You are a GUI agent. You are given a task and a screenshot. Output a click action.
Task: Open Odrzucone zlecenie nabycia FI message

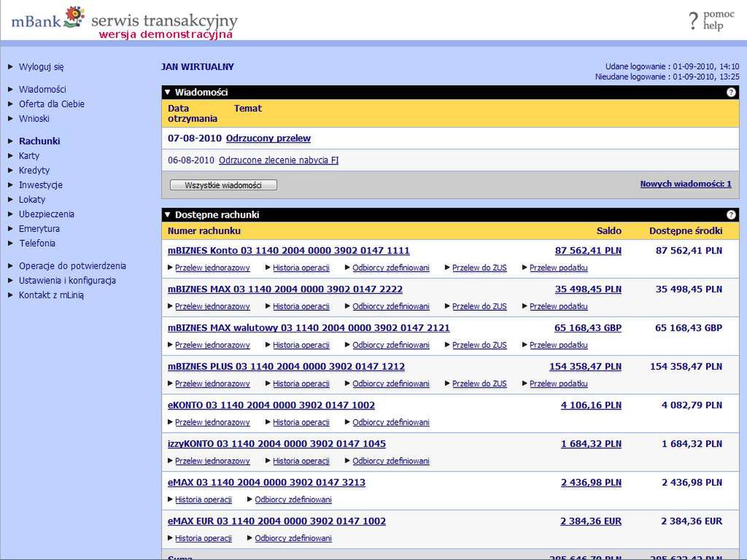pos(279,160)
